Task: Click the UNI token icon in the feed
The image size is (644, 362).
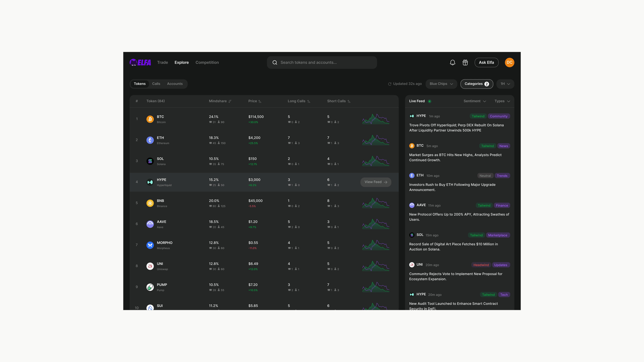Action: pos(412,265)
